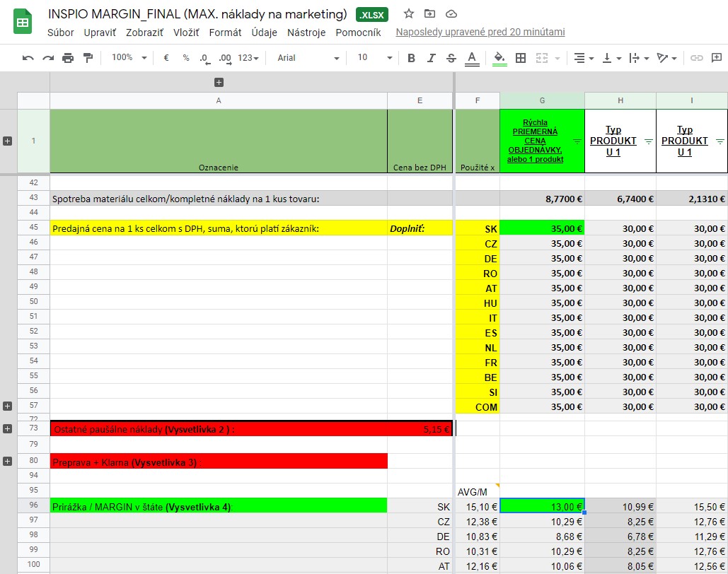Open the zoom 100% dropdown

[x=129, y=57]
